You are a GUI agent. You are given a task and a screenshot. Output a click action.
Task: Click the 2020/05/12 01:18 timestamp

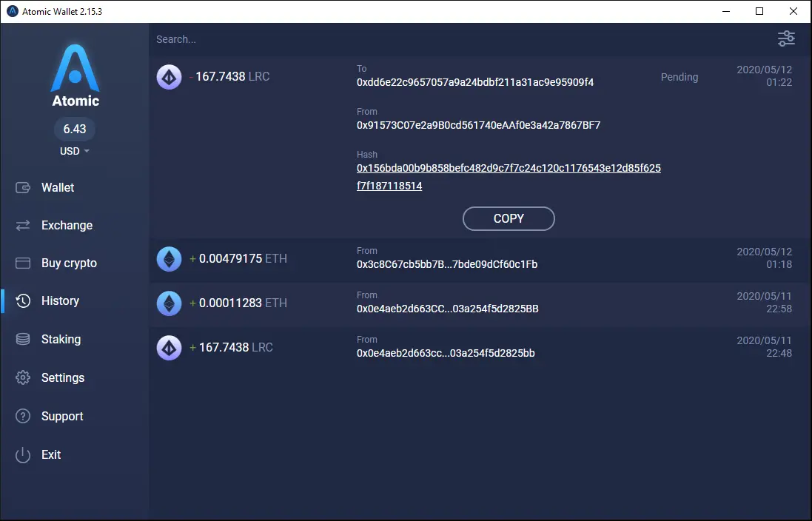765,258
